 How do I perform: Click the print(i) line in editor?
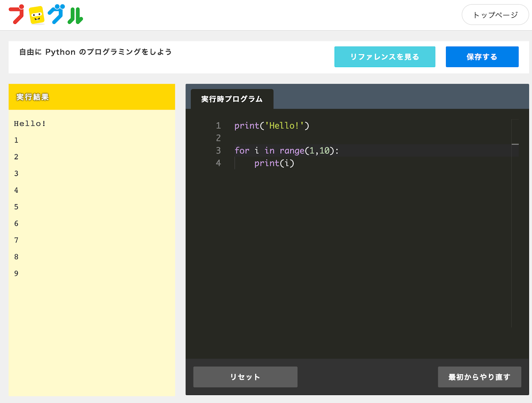coord(274,163)
